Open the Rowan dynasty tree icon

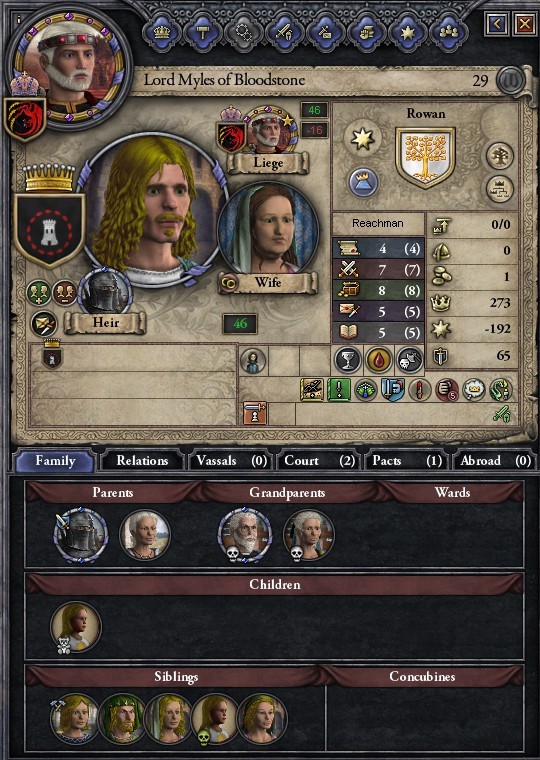click(499, 156)
